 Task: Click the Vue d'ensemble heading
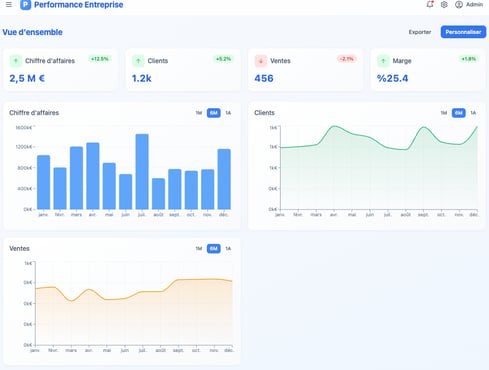pyautogui.click(x=32, y=32)
